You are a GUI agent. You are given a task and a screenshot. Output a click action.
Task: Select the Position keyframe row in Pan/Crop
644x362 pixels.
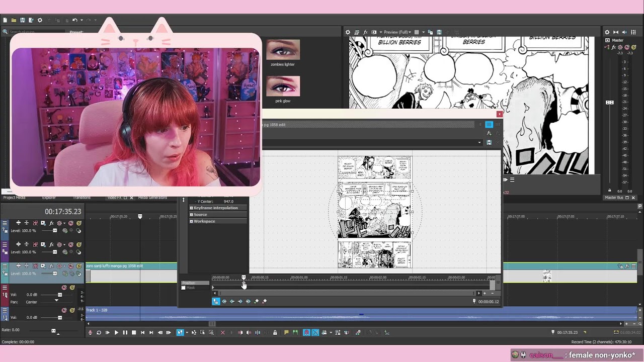(195, 283)
